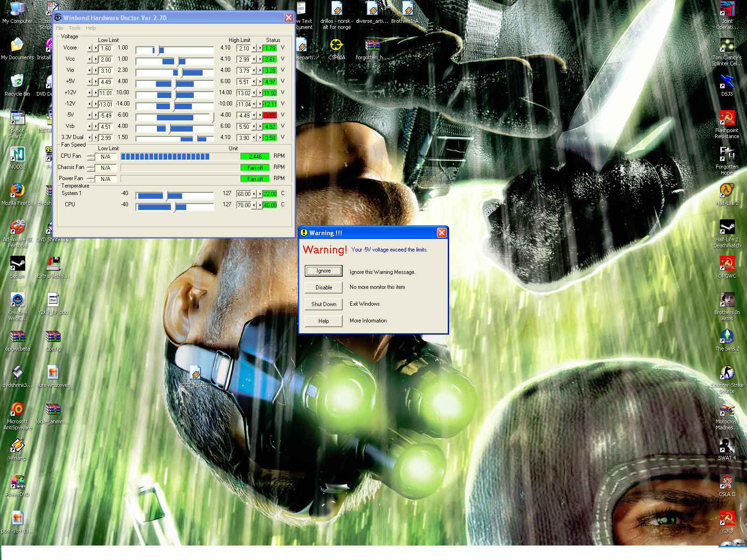Launch Brothers In Arms shortcut
The height and width of the screenshot is (560, 747).
pyautogui.click(x=727, y=307)
